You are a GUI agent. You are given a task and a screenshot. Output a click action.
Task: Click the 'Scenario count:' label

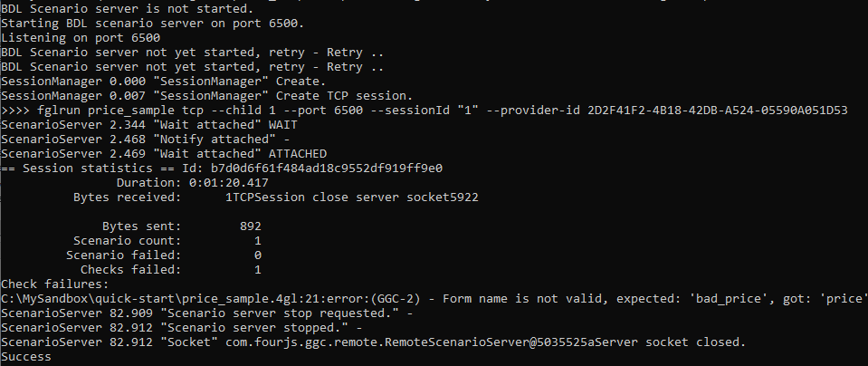[127, 240]
